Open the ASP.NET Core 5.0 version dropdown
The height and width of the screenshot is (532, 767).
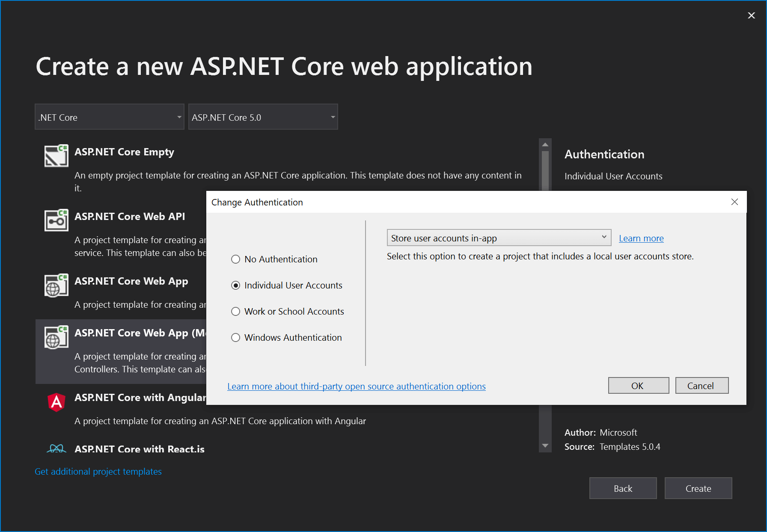[x=262, y=116]
